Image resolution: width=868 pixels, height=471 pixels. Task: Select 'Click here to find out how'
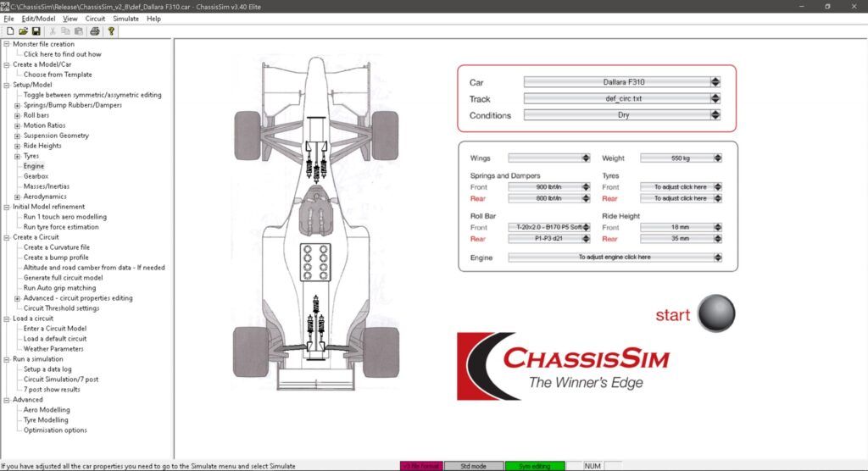point(62,54)
